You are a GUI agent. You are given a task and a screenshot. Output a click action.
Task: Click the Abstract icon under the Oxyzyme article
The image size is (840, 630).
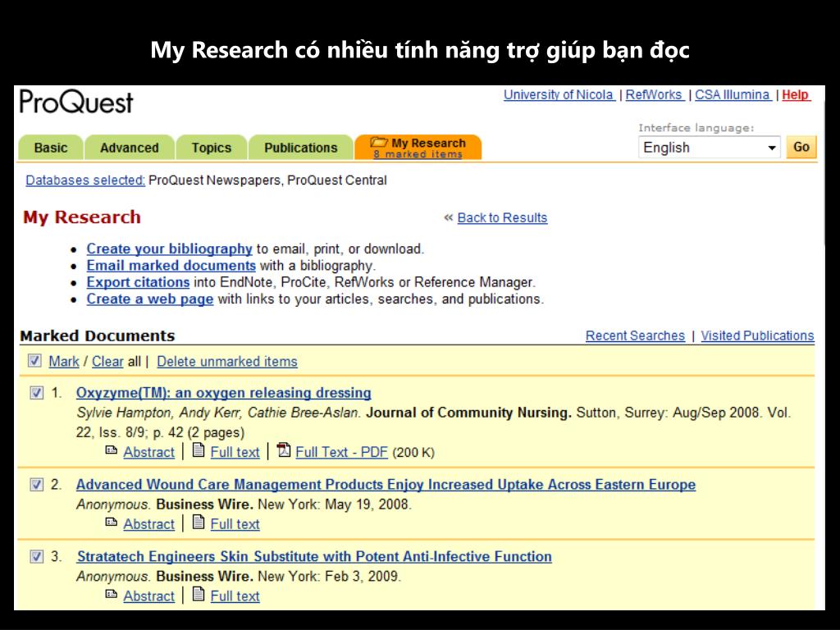[x=111, y=450]
